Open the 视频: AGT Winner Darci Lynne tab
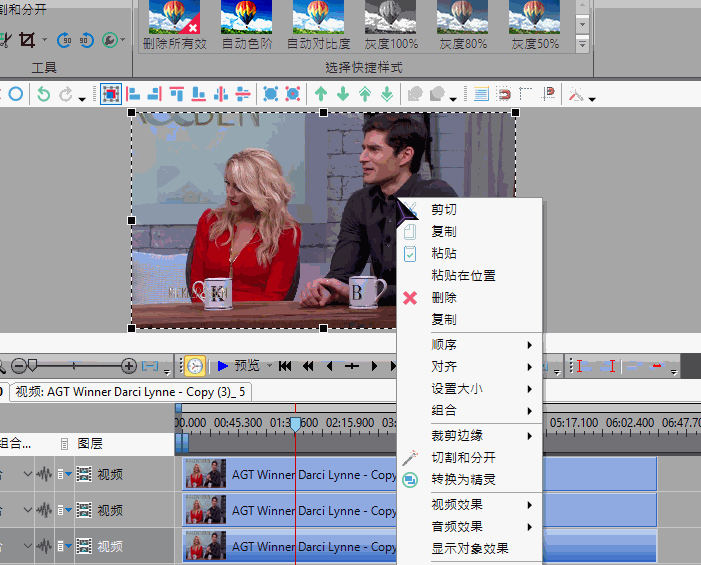This screenshot has height=565, width=701. tap(130, 392)
